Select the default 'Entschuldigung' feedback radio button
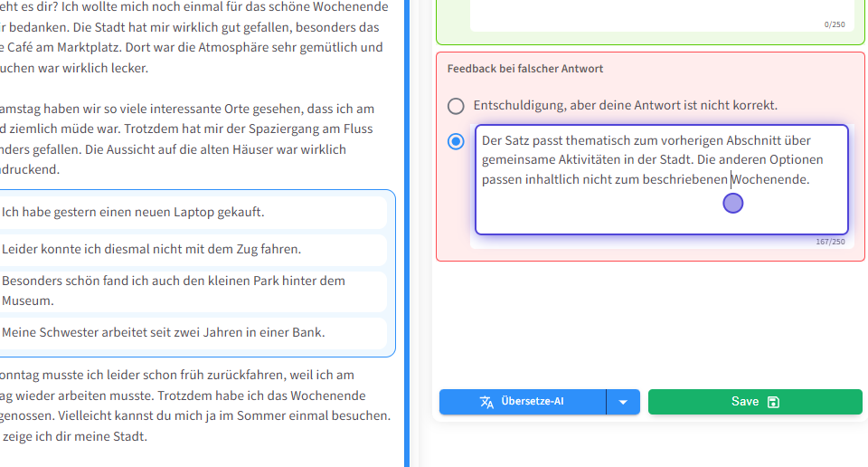Screen dimensions: 868x467 [x=457, y=106]
